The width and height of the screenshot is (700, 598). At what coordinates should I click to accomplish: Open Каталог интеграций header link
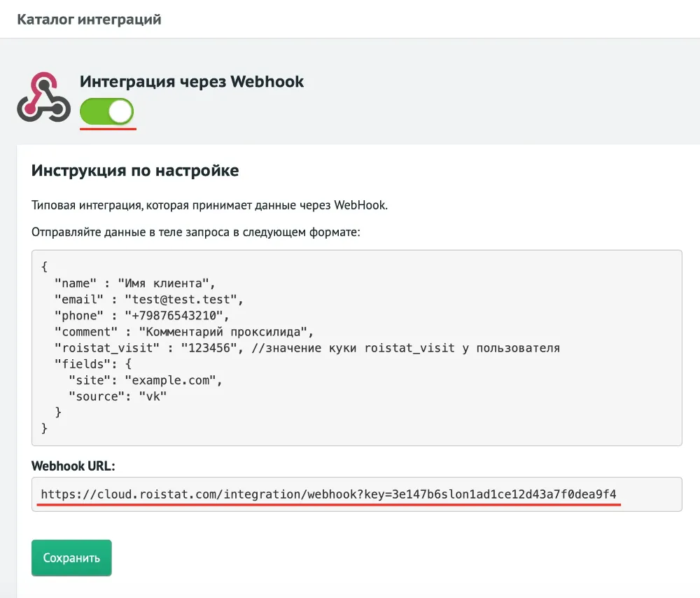coord(90,19)
